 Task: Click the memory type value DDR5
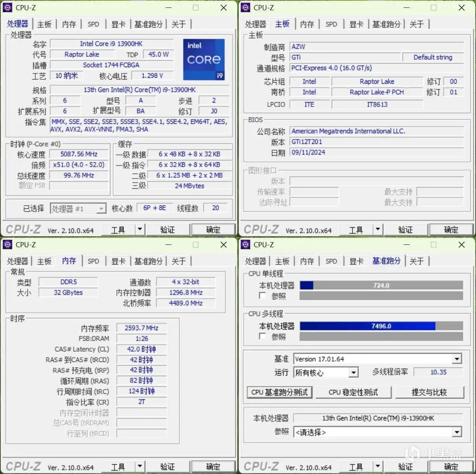coord(68,282)
